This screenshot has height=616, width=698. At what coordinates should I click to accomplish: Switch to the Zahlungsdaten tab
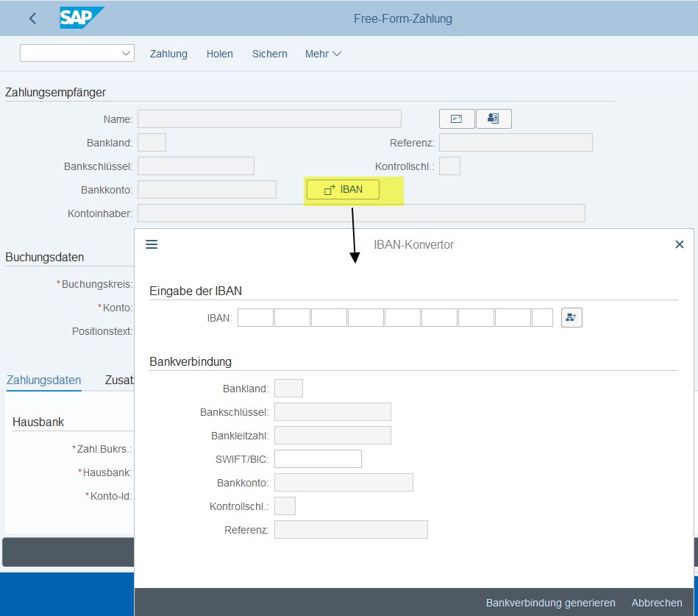point(43,380)
